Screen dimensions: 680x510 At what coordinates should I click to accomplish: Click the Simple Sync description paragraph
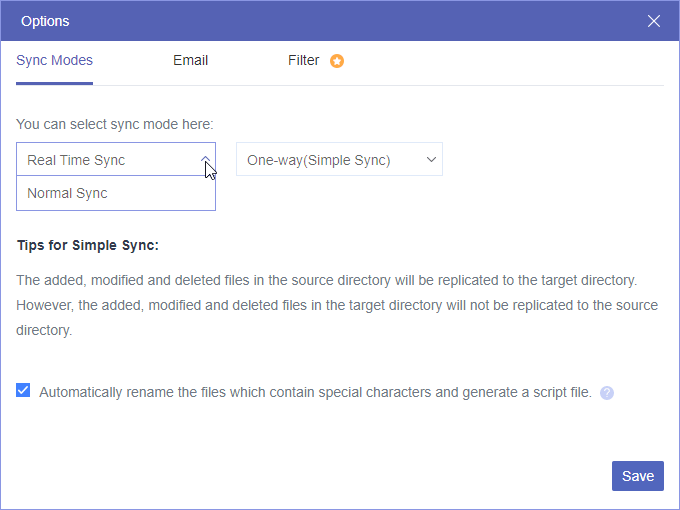pos(336,305)
